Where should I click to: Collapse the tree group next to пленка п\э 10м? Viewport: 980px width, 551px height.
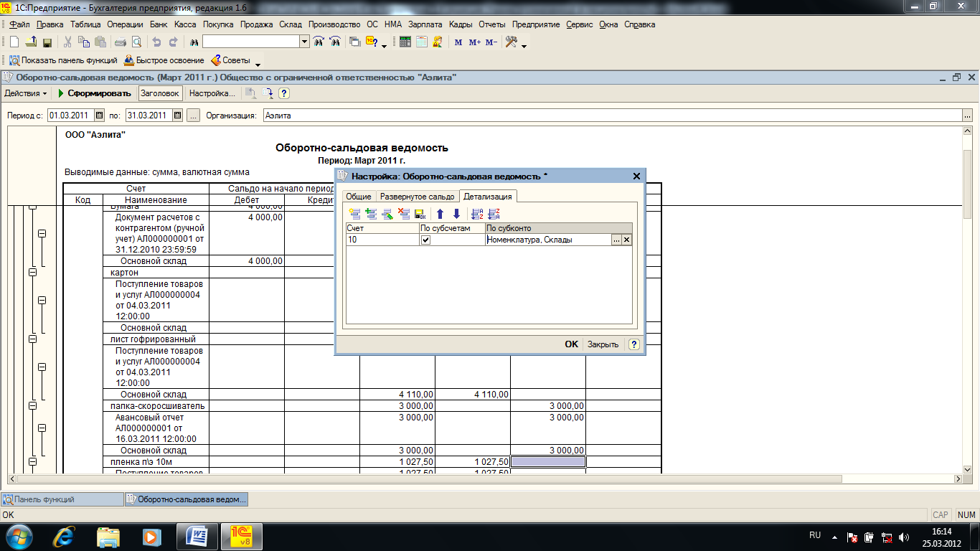32,461
